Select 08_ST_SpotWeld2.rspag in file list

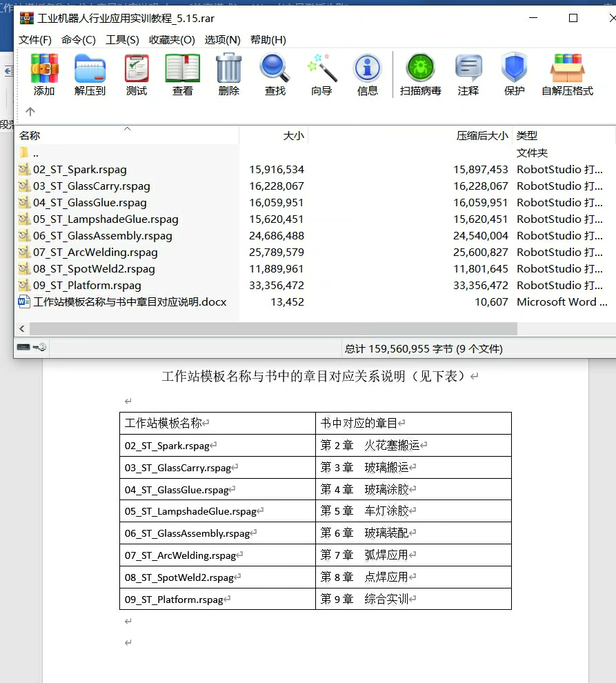click(x=94, y=269)
